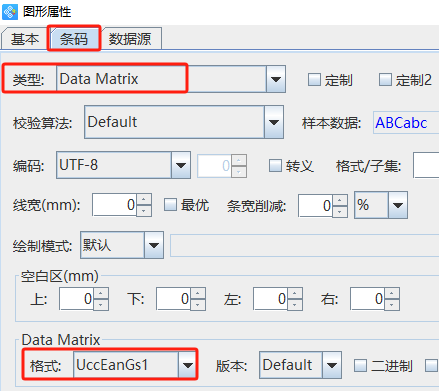Increase 线宽(mm) with the up arrow
The image size is (439, 391).
pyautogui.click(x=144, y=199)
